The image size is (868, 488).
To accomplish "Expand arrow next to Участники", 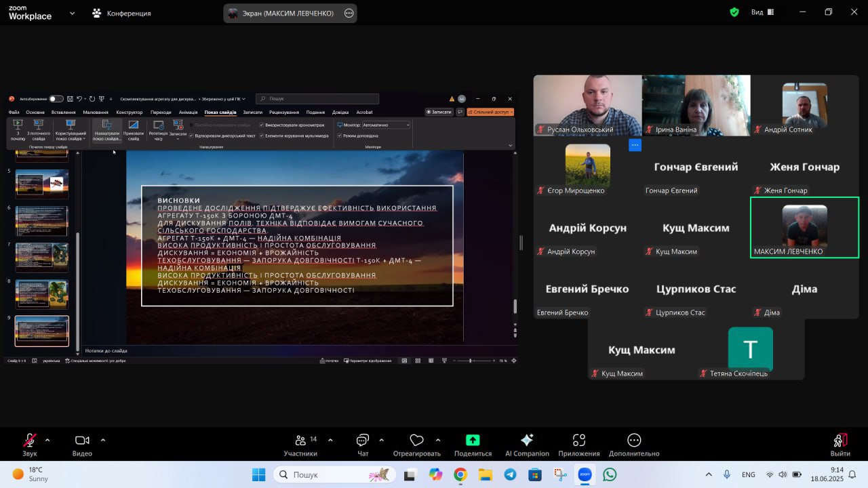I will (x=330, y=440).
